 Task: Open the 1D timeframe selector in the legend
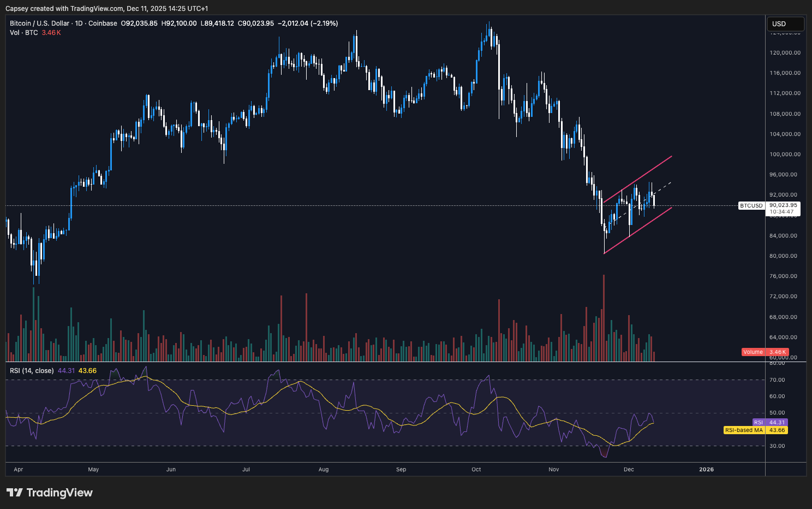(x=78, y=23)
